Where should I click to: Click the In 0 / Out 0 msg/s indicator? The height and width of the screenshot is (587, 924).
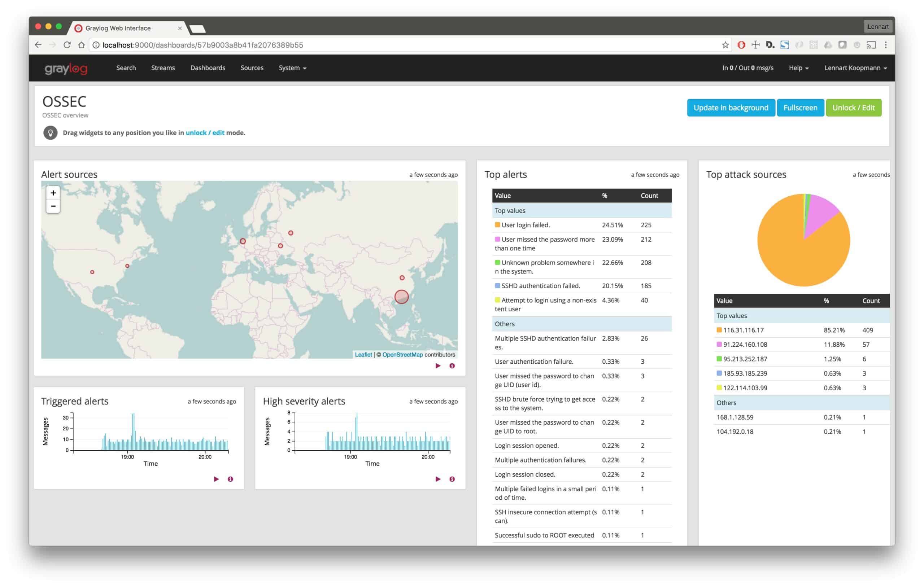[x=748, y=68]
